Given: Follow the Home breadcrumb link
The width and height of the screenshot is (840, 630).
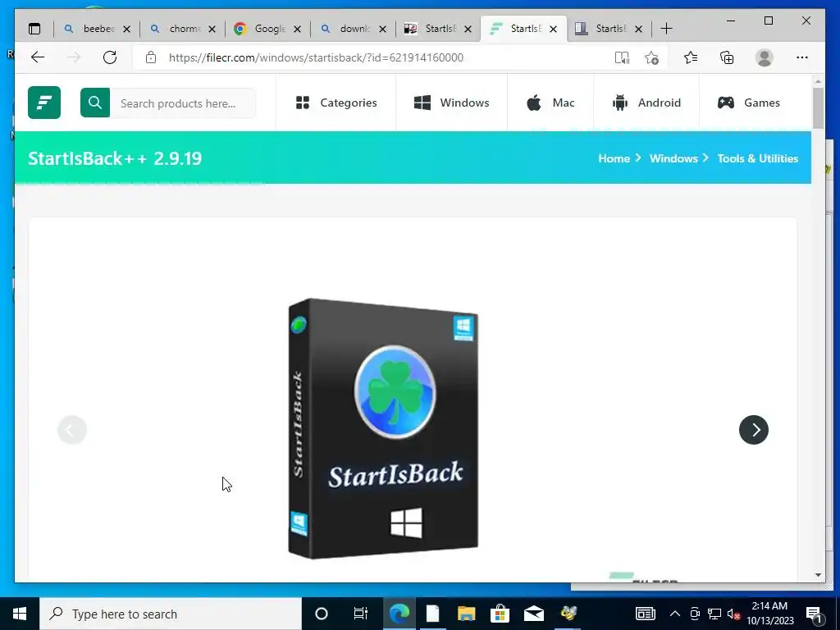Looking at the screenshot, I should tap(614, 158).
